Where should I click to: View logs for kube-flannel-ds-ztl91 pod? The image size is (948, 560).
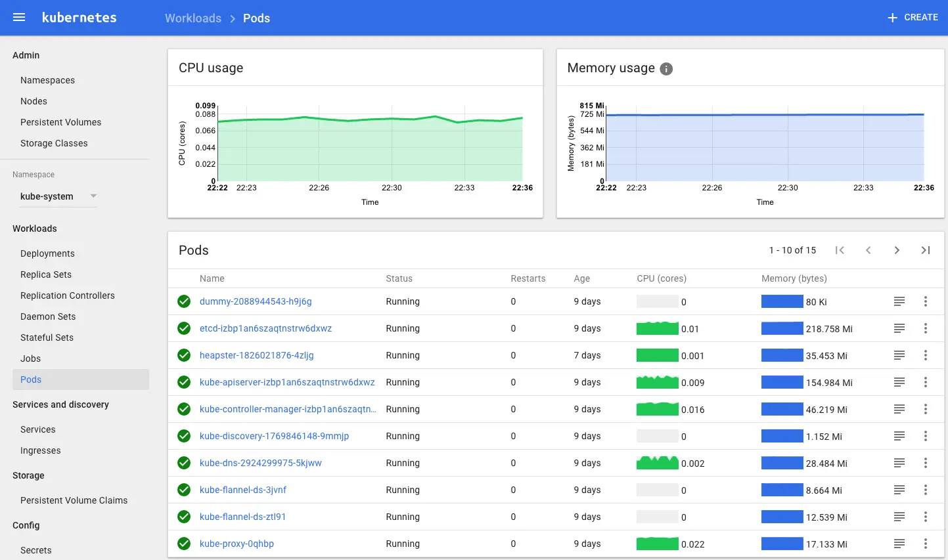tap(899, 517)
